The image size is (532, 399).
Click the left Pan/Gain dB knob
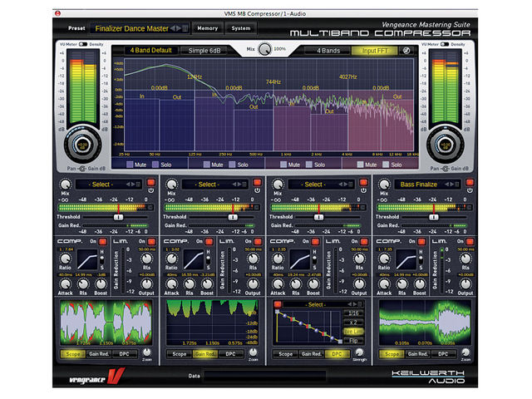(x=82, y=145)
